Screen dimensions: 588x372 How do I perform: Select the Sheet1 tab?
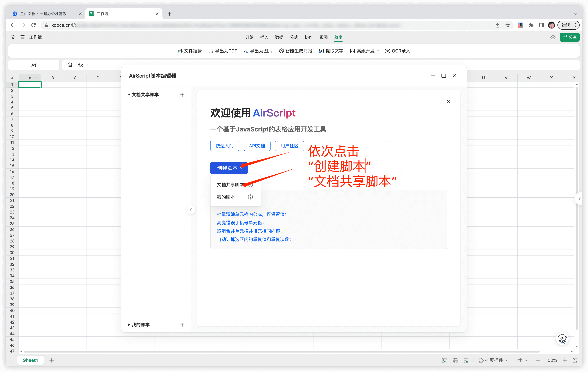pos(30,360)
